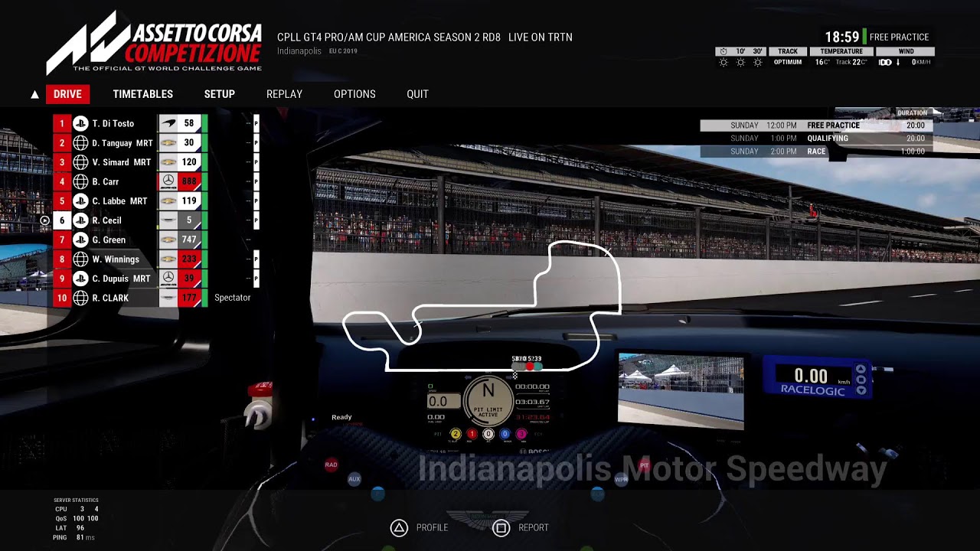Click the wind direction arrow icon
Viewport: 980px width, 551px height.
click(898, 63)
